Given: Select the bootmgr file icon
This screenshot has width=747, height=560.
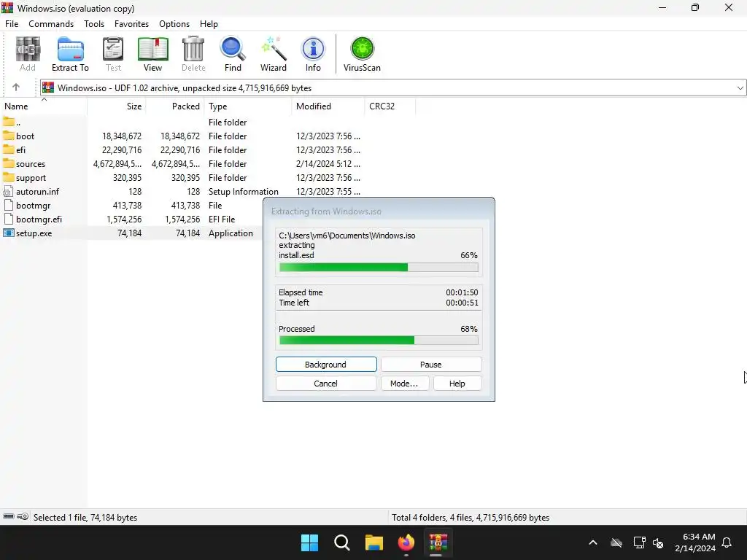Looking at the screenshot, I should [x=8, y=205].
